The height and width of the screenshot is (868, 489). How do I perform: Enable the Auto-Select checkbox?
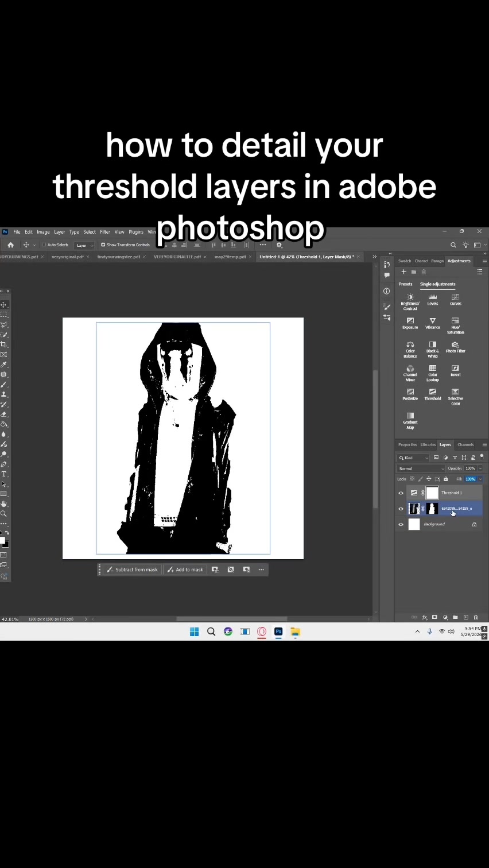tap(44, 245)
